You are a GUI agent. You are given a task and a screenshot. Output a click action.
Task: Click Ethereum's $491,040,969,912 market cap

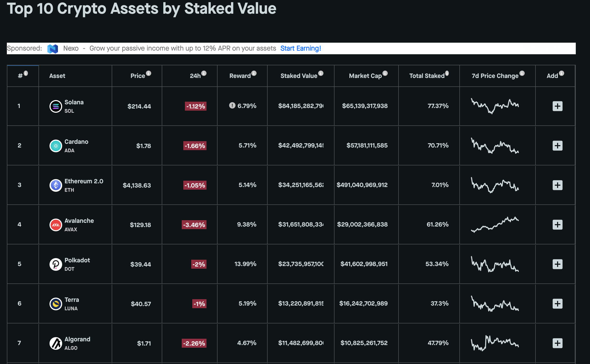coord(362,185)
